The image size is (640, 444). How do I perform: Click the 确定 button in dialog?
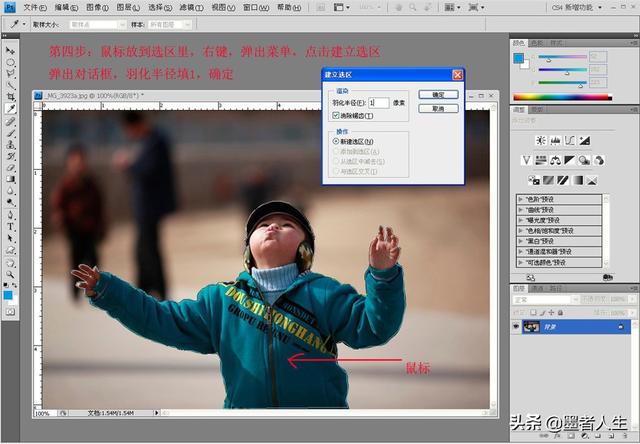[x=438, y=95]
